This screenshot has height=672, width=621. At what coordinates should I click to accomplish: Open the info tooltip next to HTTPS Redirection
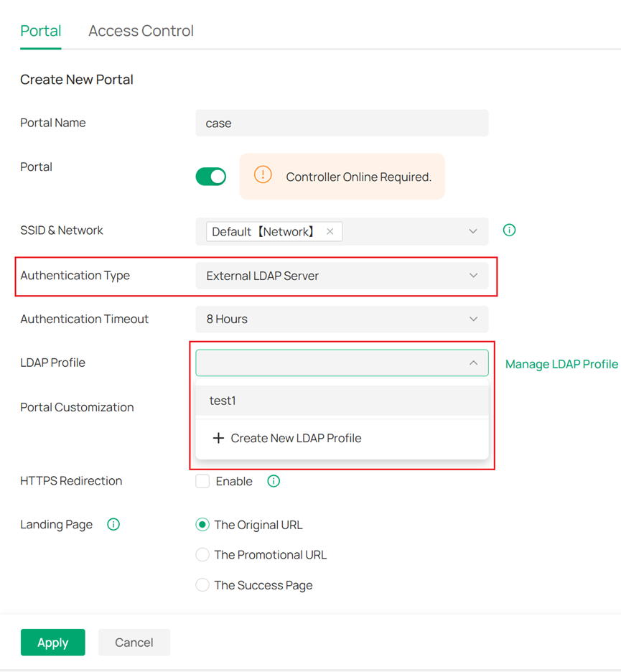tap(274, 481)
